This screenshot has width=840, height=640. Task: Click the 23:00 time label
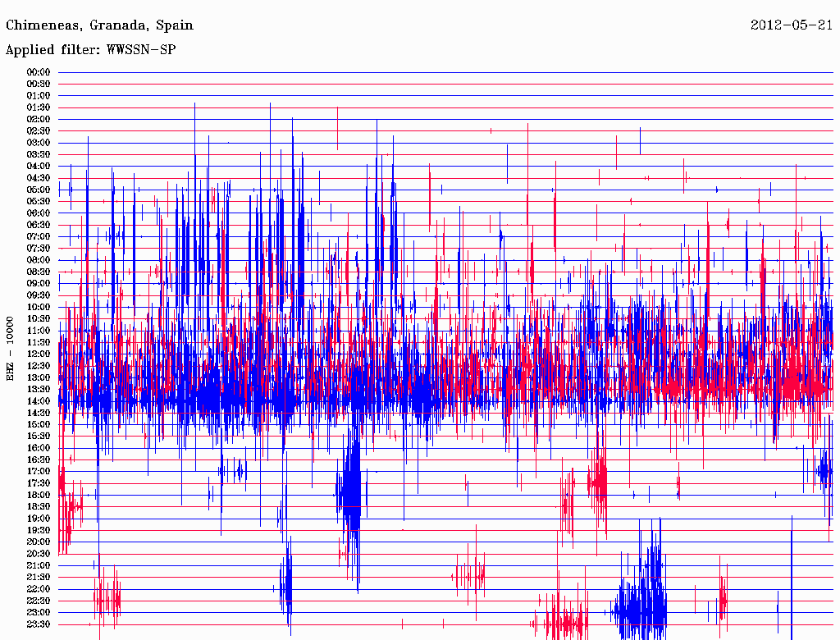pyautogui.click(x=39, y=613)
